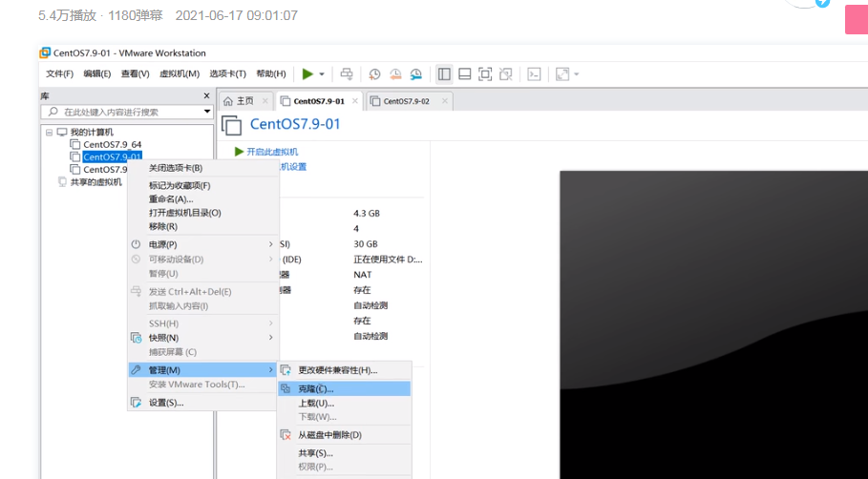Click the delete icon beside 从磁盘中删除(D)
Viewport: 868px width, 479px height.
click(x=286, y=435)
